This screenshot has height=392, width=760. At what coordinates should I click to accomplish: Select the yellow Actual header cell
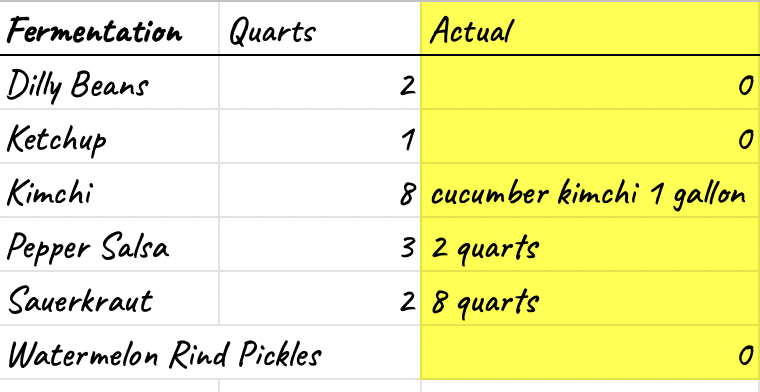[590, 28]
